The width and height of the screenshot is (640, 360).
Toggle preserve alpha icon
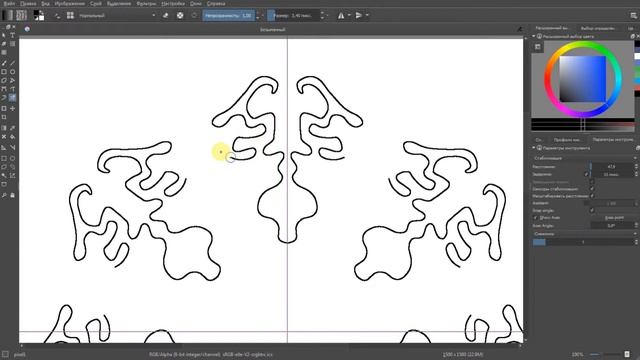(180, 16)
